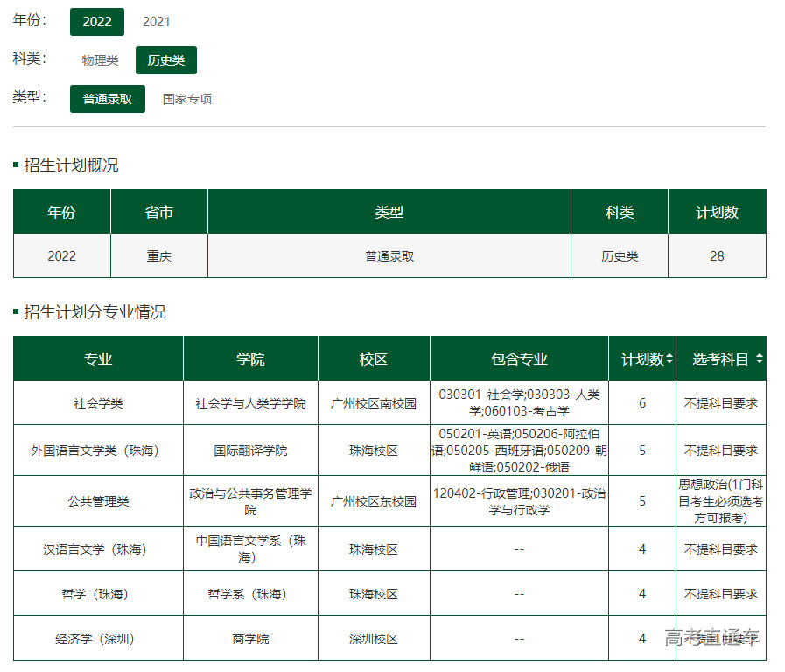
Task: Select the 2021 year filter
Action: pos(157,21)
